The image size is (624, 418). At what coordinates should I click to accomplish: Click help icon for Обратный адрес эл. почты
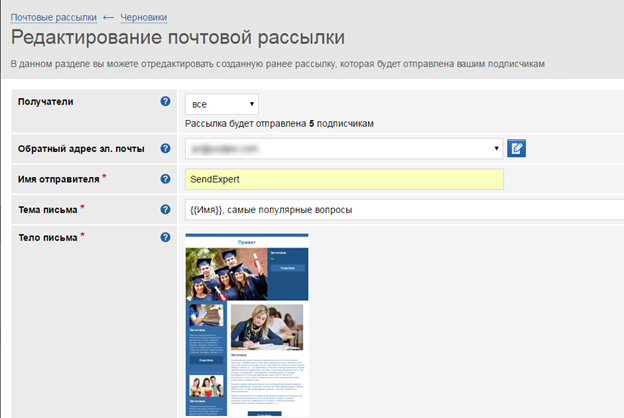point(165,149)
